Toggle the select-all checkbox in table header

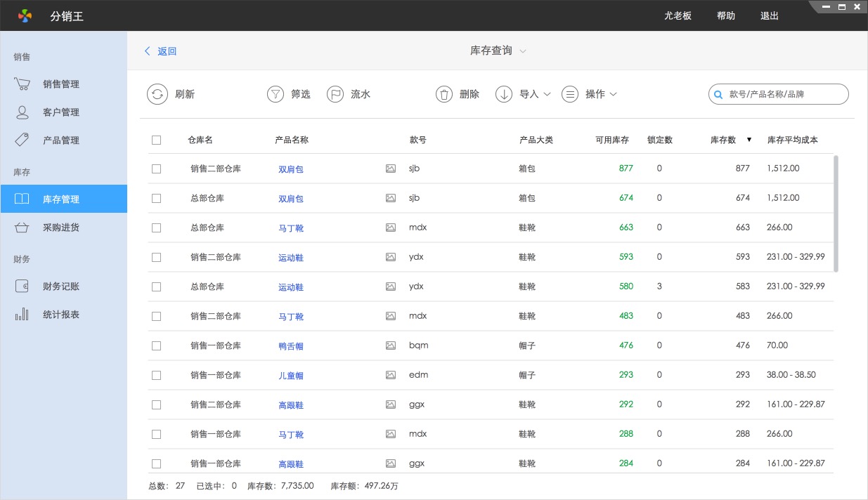(x=156, y=140)
